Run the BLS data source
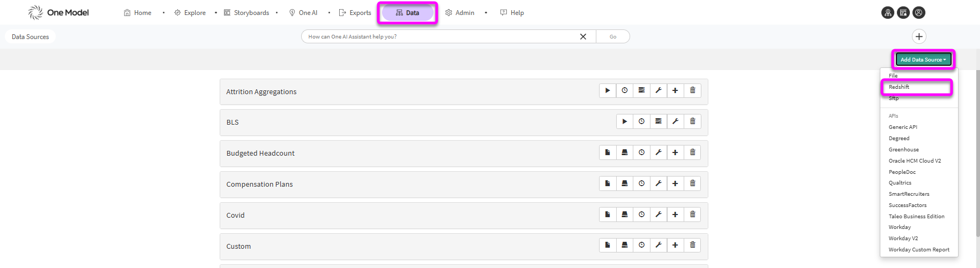Image resolution: width=980 pixels, height=268 pixels. (x=625, y=121)
